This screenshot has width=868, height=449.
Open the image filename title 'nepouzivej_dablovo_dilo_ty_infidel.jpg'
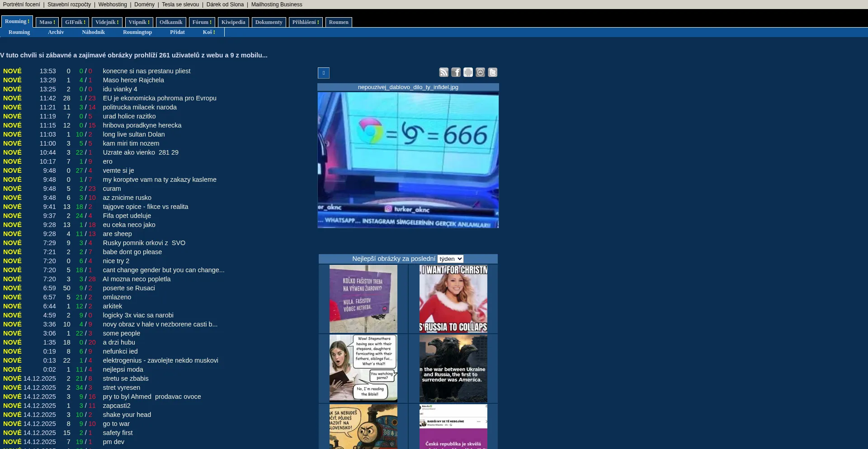tap(408, 87)
